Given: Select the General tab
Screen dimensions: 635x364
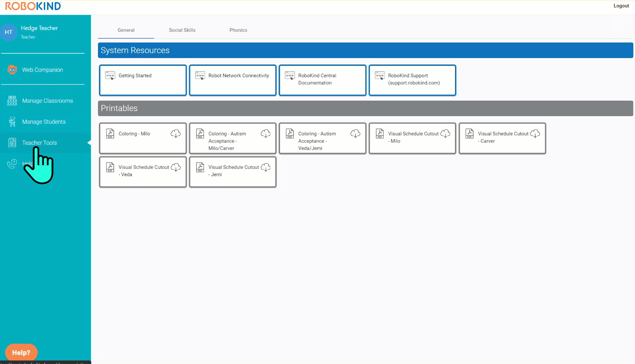Looking at the screenshot, I should click(126, 30).
